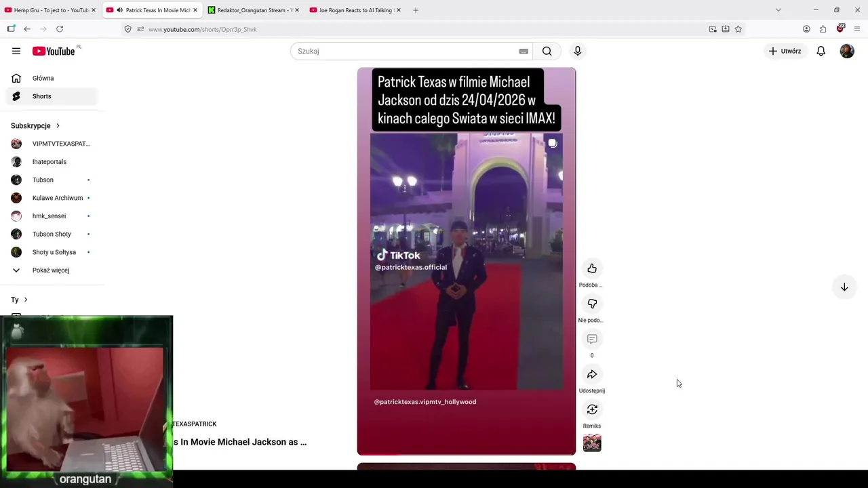Open Tubson subscription channel
The height and width of the screenshot is (488, 868).
coord(52,180)
